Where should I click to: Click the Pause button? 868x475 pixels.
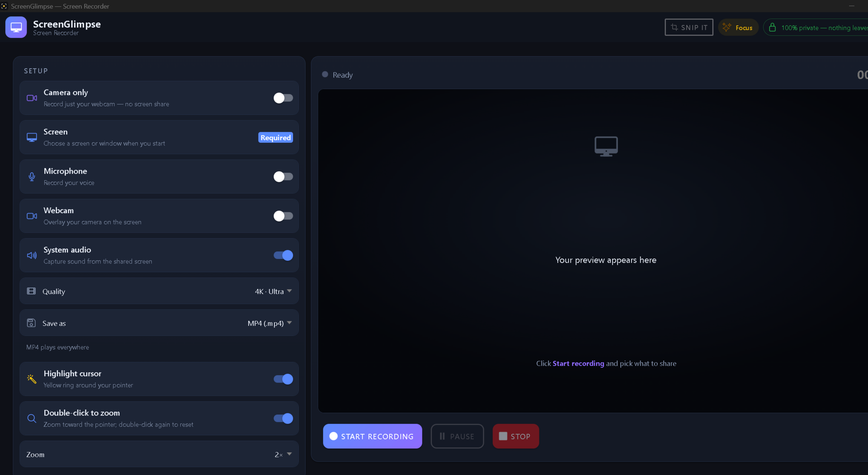point(457,436)
